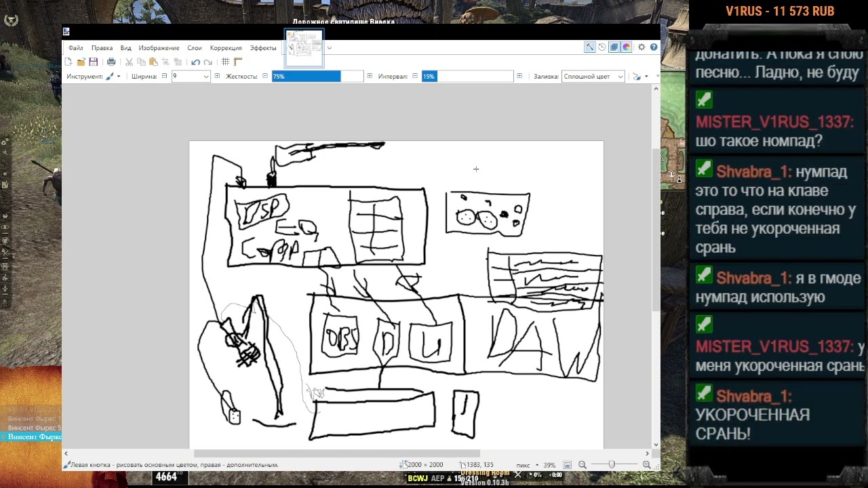Open the Вид menu
Screen dimensions: 868x488
click(125, 48)
